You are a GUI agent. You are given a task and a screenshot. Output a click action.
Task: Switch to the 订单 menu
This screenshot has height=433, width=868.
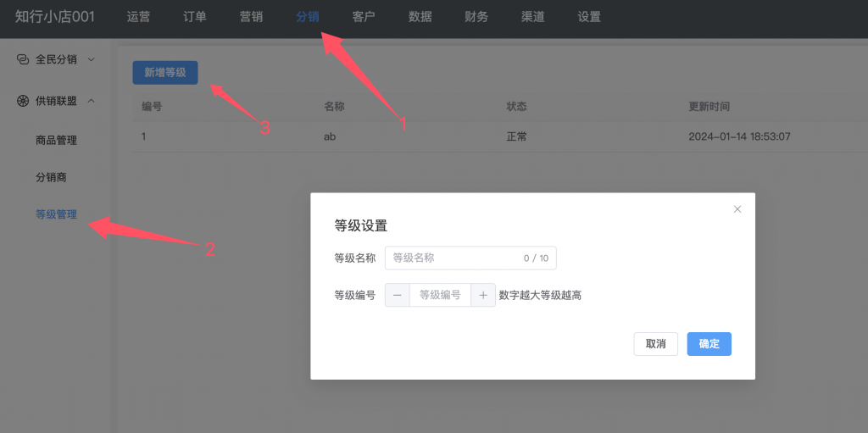[x=195, y=17]
